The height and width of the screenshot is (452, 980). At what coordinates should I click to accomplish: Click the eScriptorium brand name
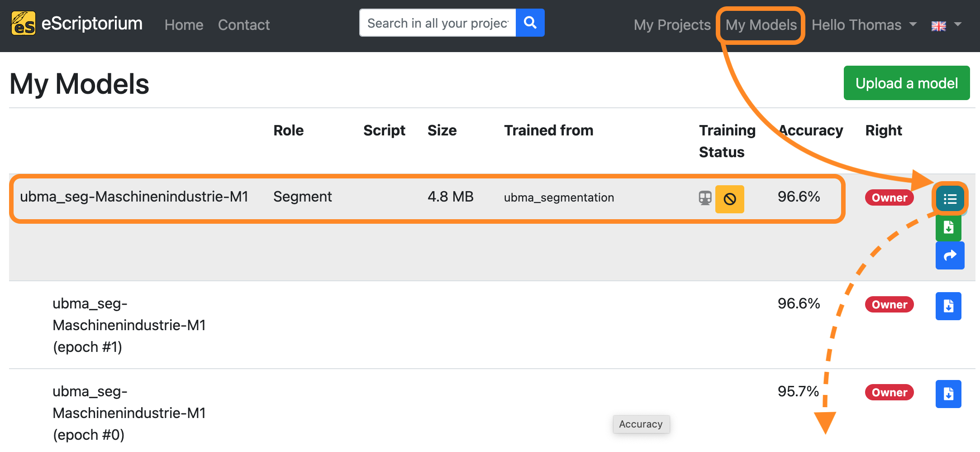point(92,23)
